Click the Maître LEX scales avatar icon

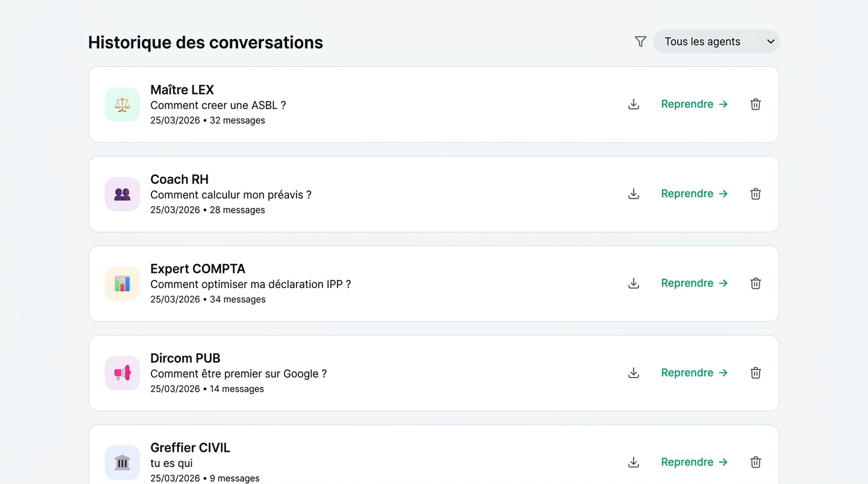coord(122,105)
